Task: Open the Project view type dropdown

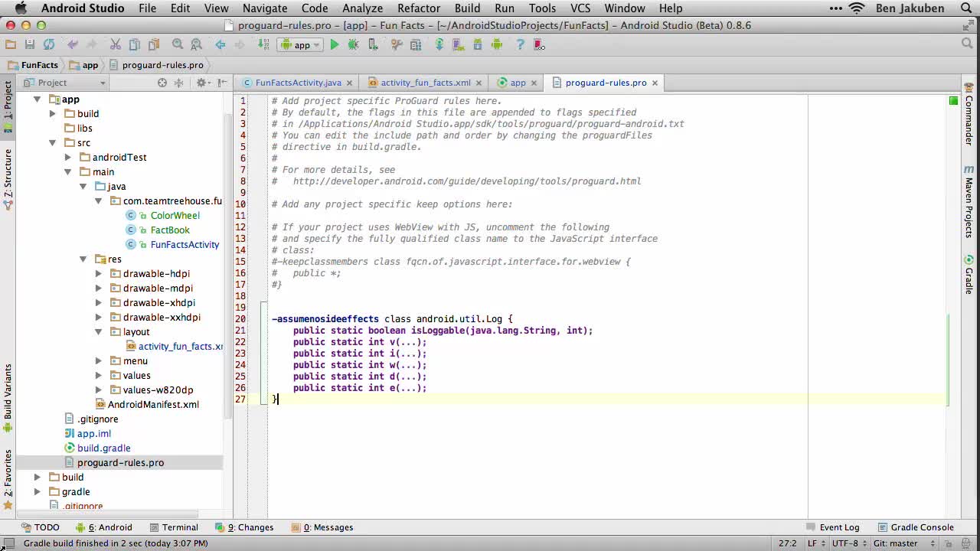Action: (64, 83)
